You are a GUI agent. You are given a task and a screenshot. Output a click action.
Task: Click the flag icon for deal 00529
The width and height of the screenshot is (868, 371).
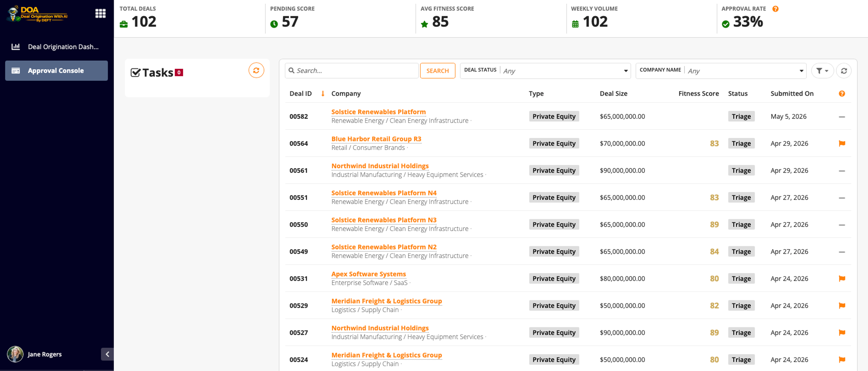842,305
